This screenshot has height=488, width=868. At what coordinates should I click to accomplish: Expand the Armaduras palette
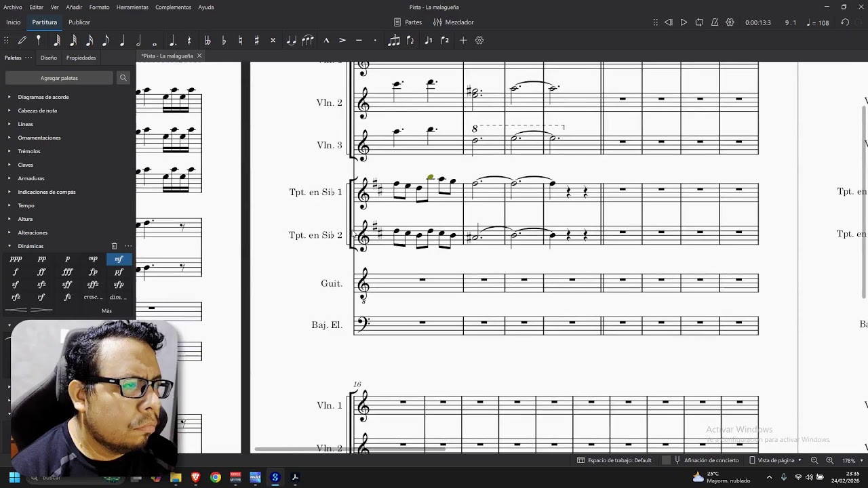coord(9,178)
